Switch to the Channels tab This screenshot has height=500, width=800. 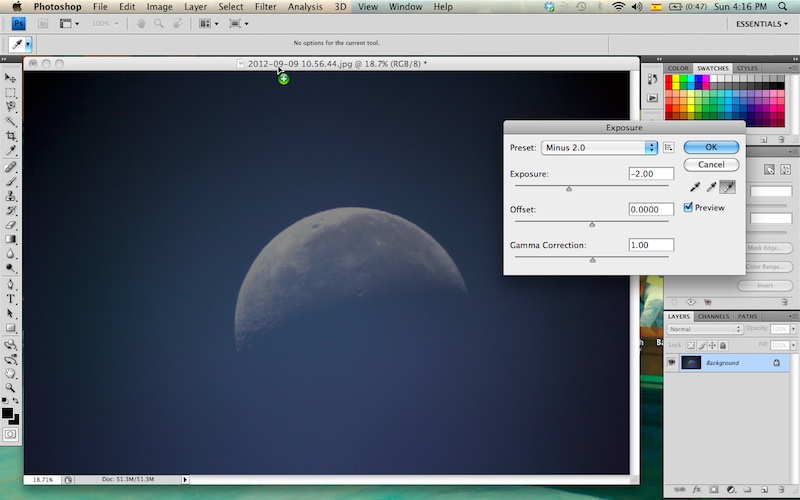713,316
